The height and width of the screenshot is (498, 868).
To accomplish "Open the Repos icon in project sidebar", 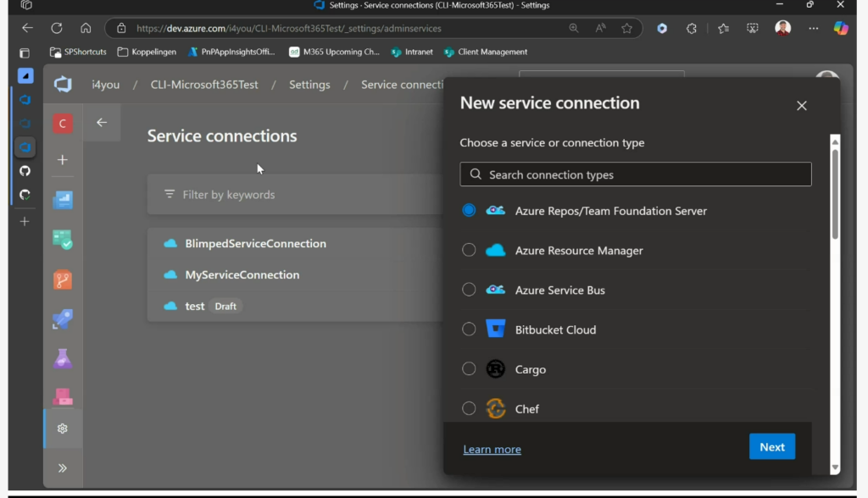I will 63,279.
